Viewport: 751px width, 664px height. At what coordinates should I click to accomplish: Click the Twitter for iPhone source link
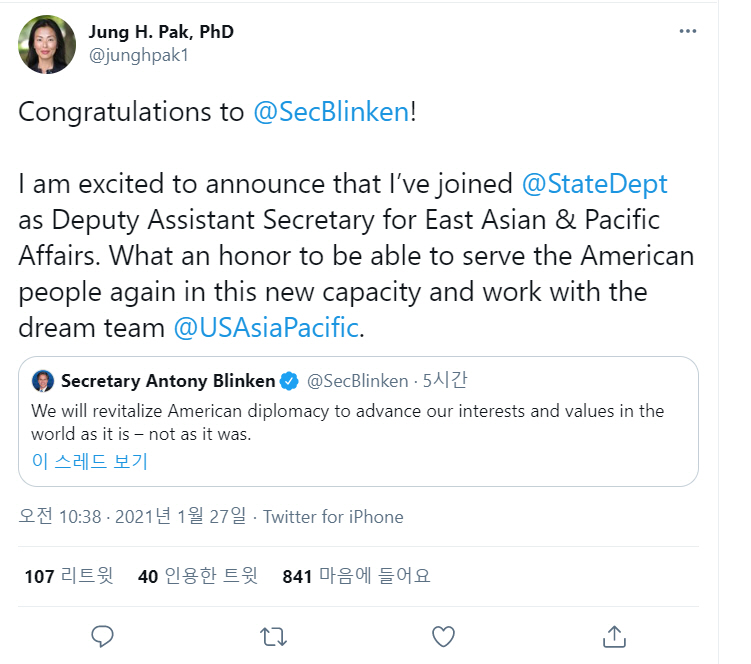click(333, 517)
